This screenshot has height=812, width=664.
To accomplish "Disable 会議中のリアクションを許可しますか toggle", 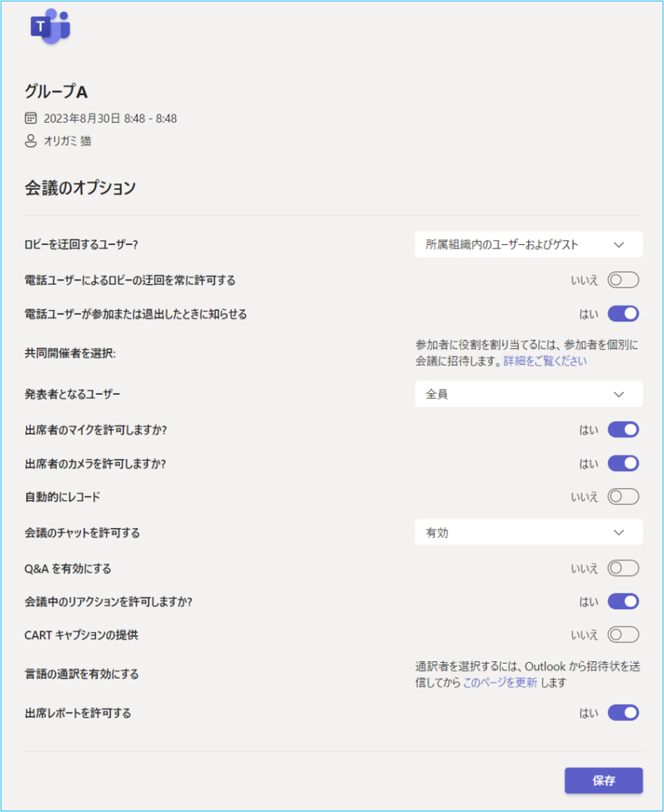I will tap(623, 601).
